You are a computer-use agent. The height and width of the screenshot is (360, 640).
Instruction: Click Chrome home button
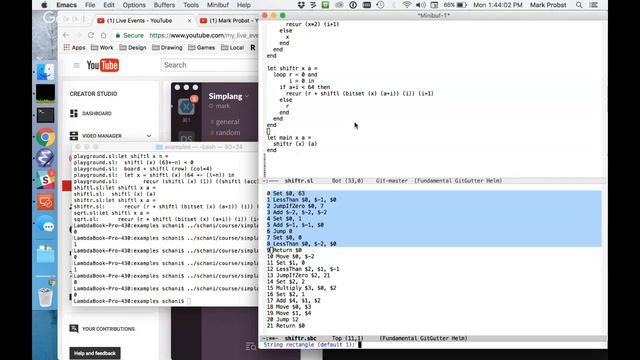point(103,36)
